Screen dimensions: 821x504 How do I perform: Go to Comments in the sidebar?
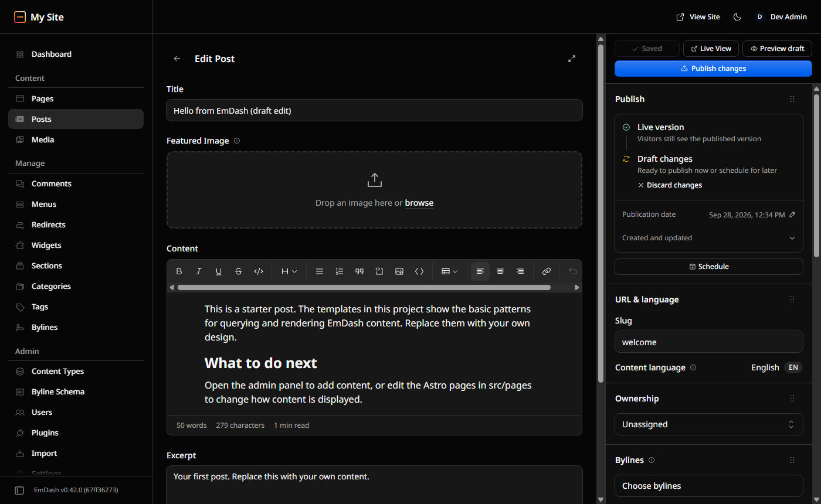(x=76, y=183)
